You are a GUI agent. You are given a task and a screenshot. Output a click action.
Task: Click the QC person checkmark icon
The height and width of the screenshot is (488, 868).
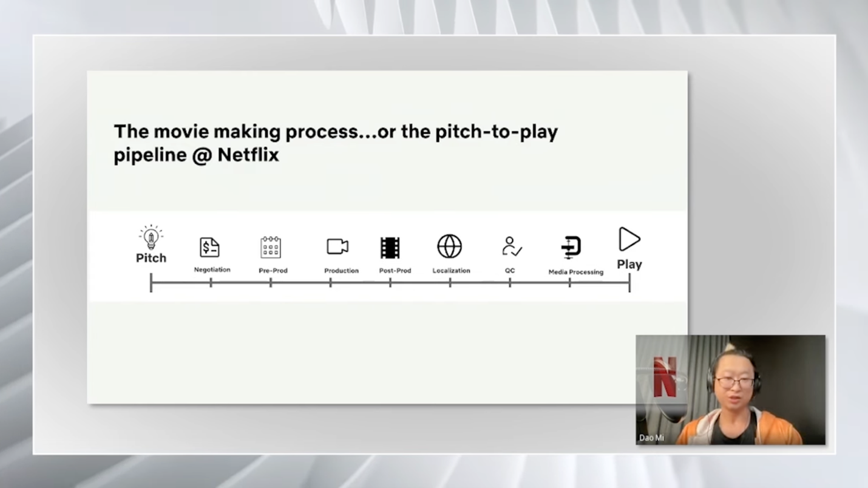tap(512, 246)
